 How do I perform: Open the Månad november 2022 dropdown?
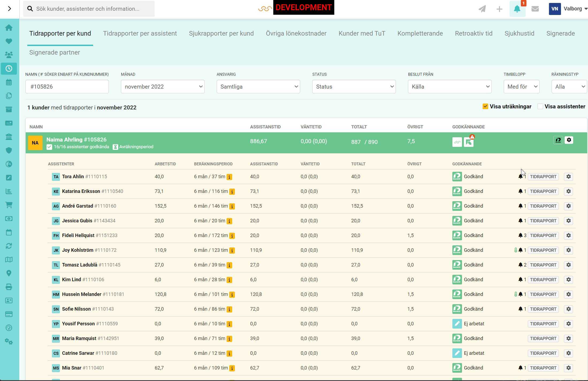click(162, 86)
